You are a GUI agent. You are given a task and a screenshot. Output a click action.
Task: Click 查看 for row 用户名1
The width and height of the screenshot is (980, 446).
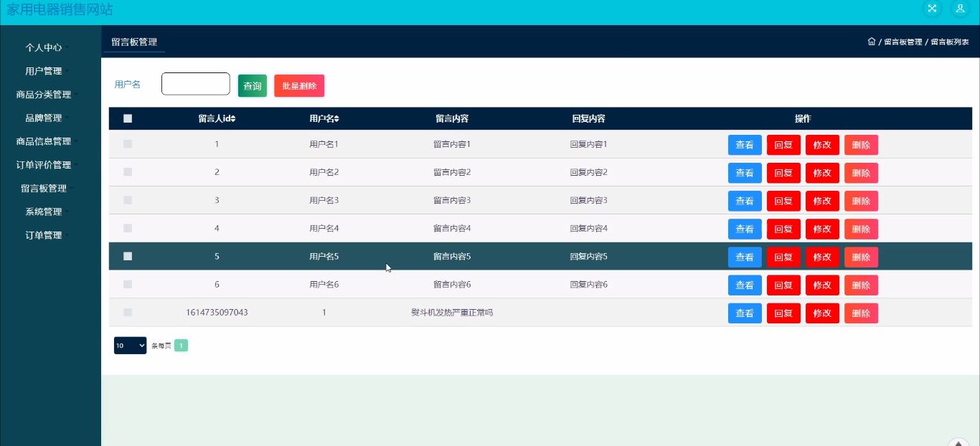(x=745, y=145)
